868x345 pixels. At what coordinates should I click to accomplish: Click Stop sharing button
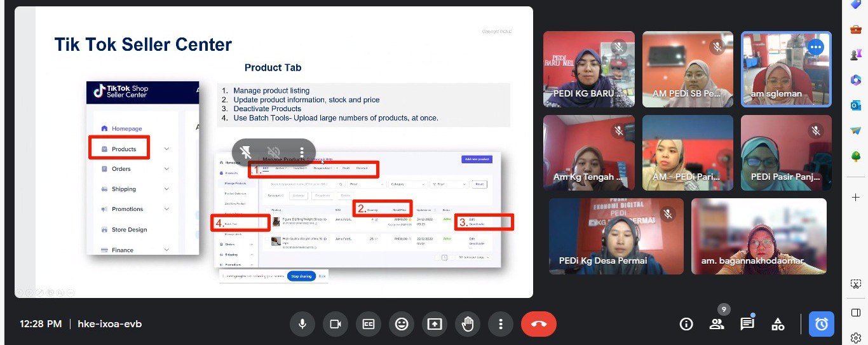pyautogui.click(x=301, y=276)
